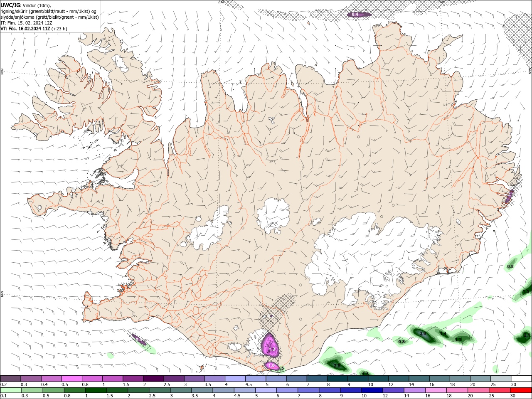Viewport: 532px width, 399px height.
Task: Click the 'slydda/snjókoma' legend description line
Action: click(x=49, y=17)
